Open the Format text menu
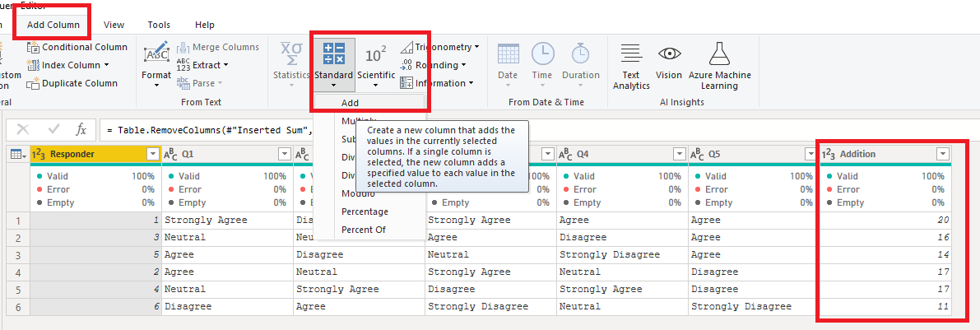980x330 pixels. pos(156,64)
